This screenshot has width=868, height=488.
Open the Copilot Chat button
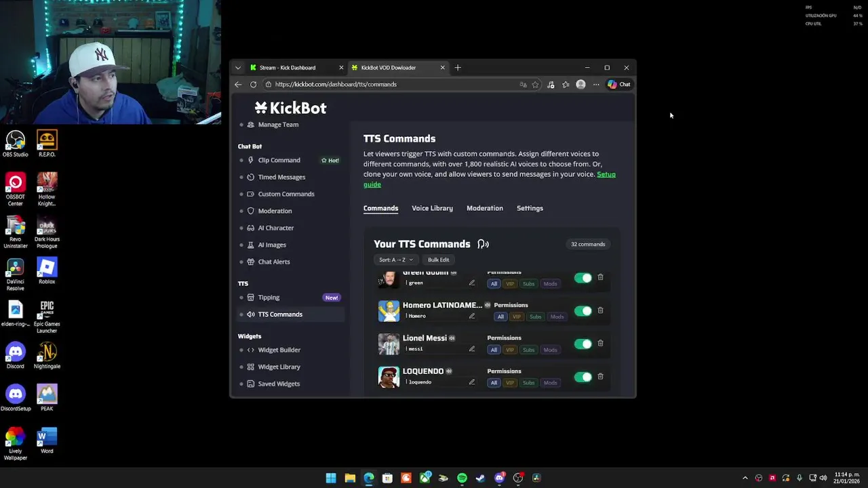pyautogui.click(x=619, y=85)
